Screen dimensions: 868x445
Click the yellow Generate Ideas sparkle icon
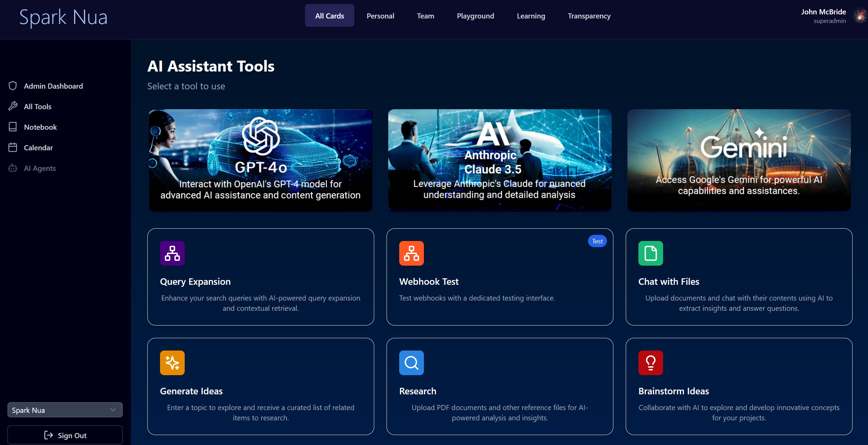[172, 363]
